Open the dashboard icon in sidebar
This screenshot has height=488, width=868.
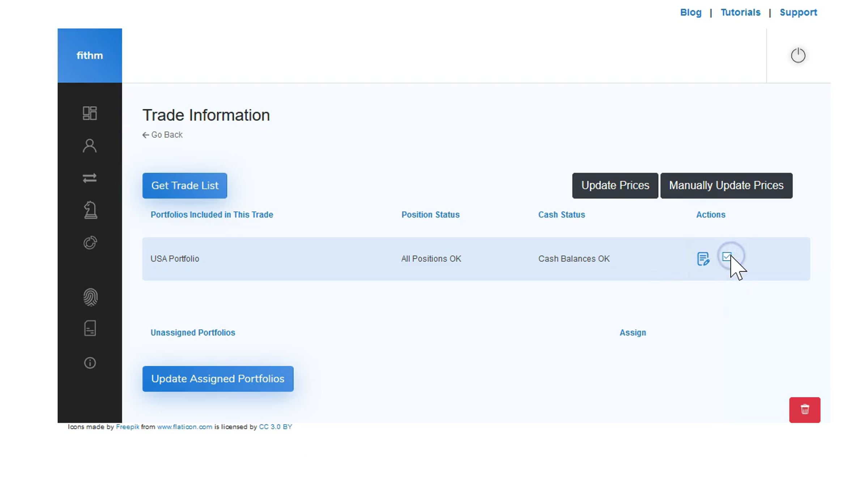point(90,113)
